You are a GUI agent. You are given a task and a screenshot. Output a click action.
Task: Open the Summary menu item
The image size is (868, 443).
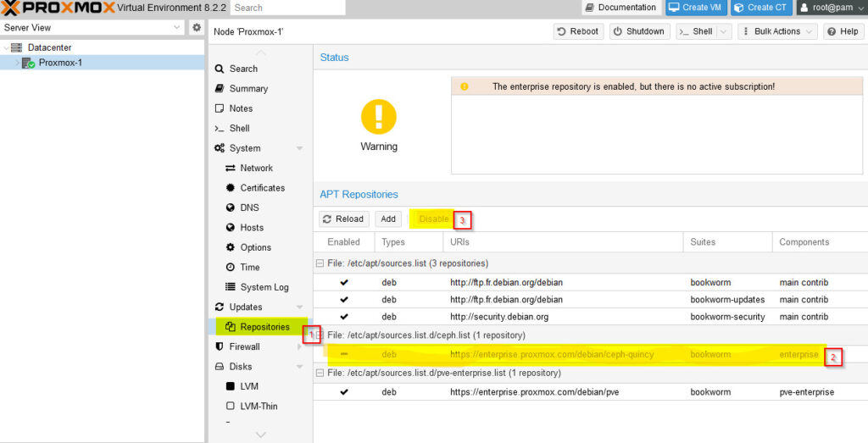248,88
